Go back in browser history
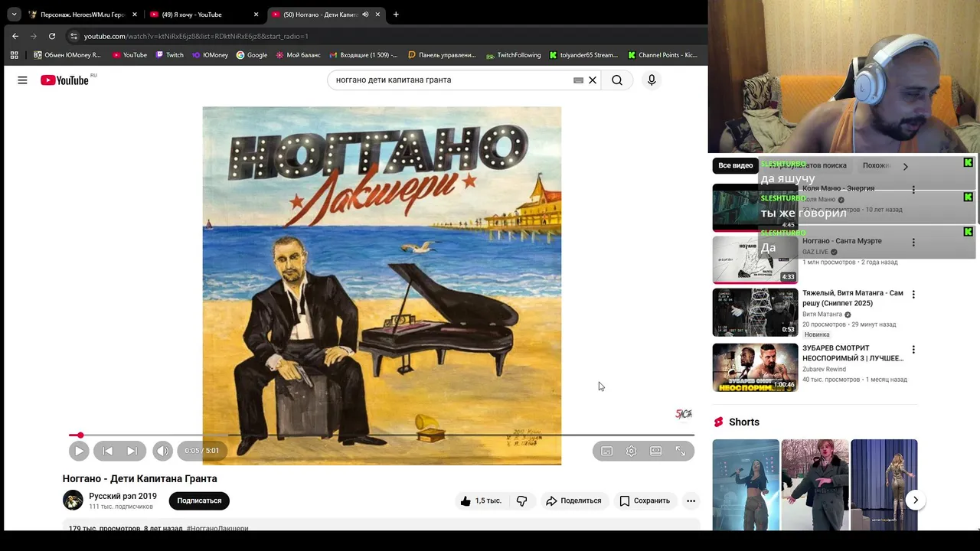The height and width of the screenshot is (551, 980). tap(15, 36)
